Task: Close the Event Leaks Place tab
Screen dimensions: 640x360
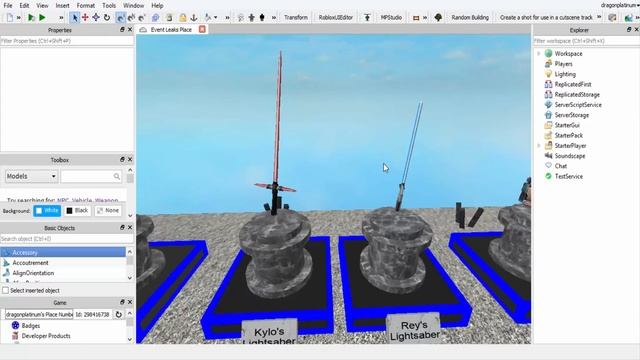Action: 202,29
